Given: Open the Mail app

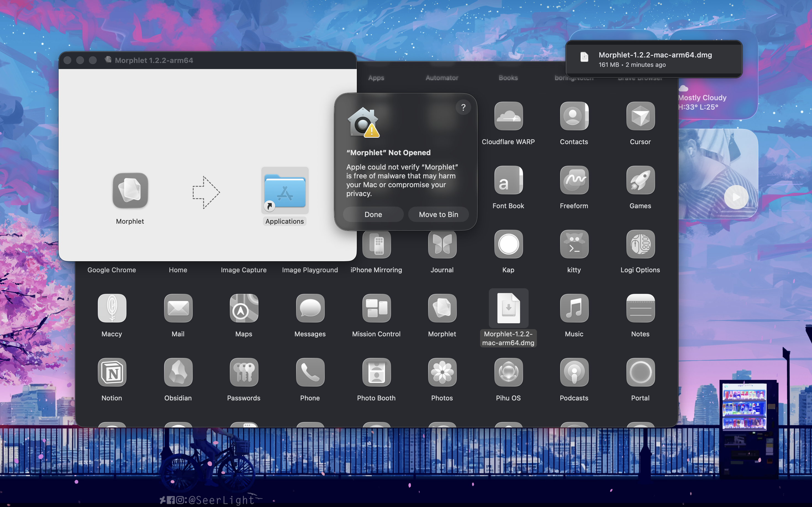Looking at the screenshot, I should (x=178, y=308).
